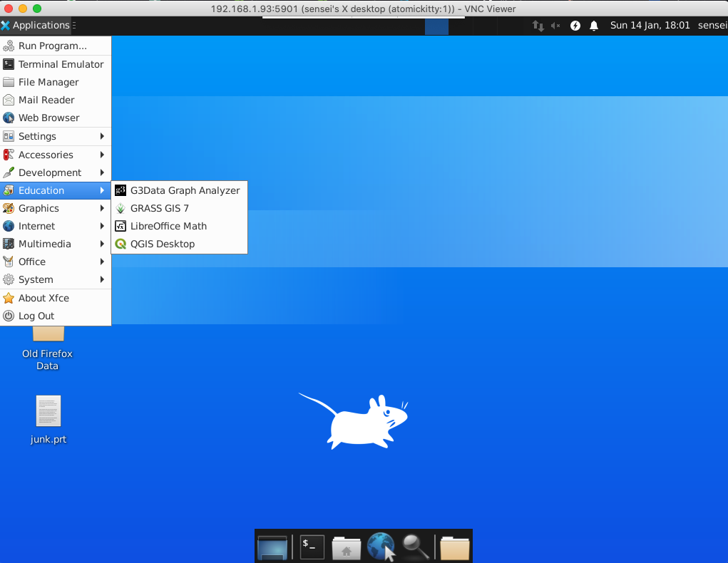Click the Accessories category label
Viewport: 728px width, 563px height.
pyautogui.click(x=46, y=155)
